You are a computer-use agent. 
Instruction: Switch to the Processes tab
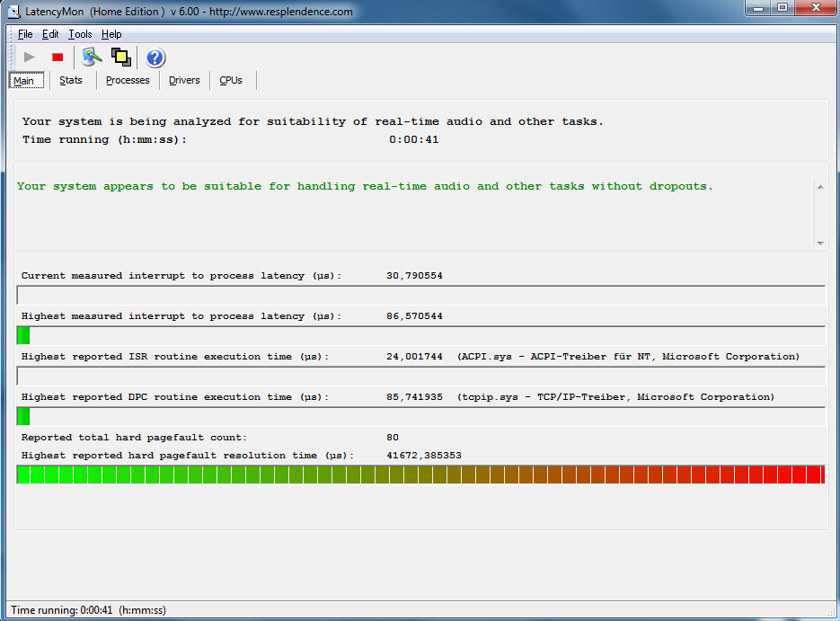coord(128,80)
